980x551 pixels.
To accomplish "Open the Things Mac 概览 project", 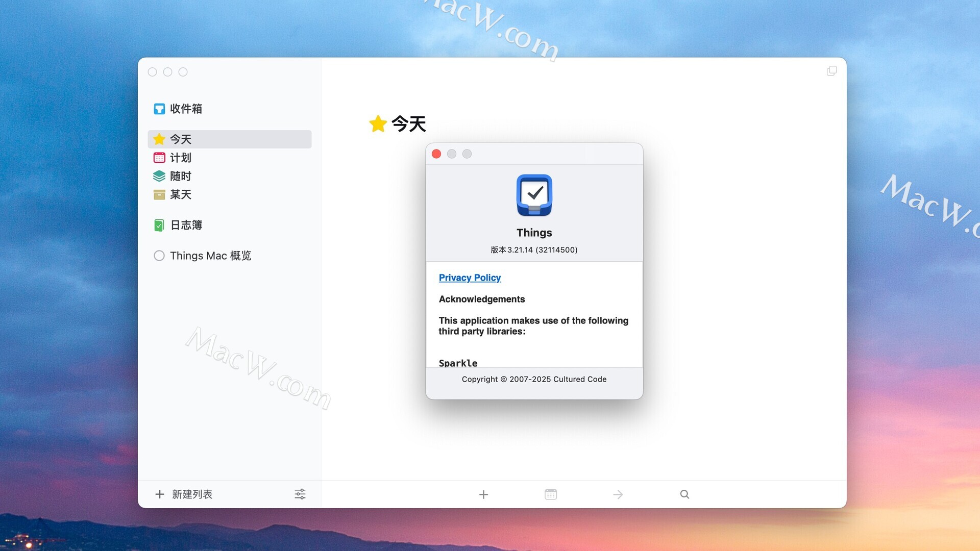I will point(229,256).
